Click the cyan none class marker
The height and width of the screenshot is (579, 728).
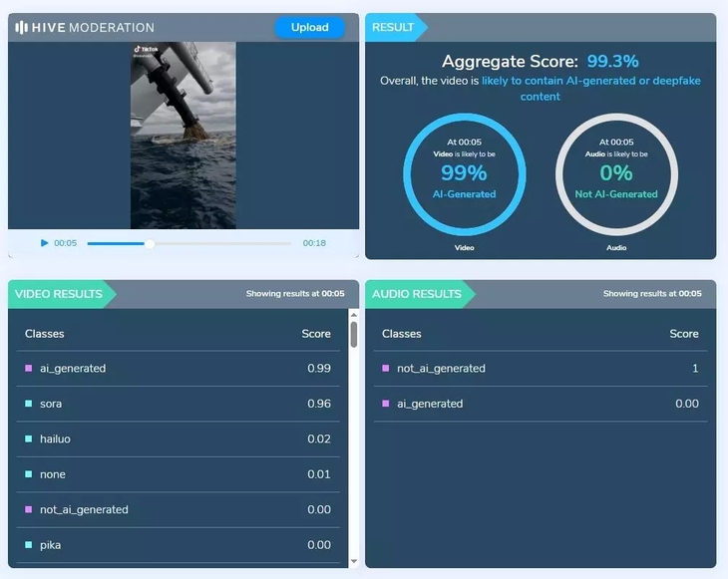[x=29, y=474]
